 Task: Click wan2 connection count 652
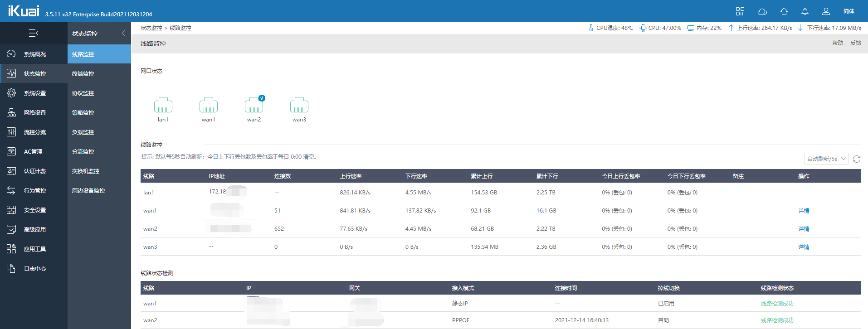point(279,229)
